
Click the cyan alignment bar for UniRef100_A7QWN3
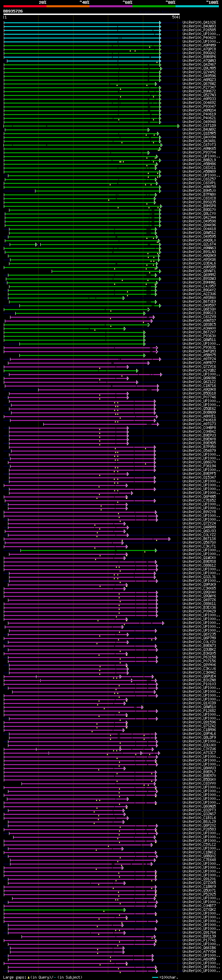(x=84, y=61)
